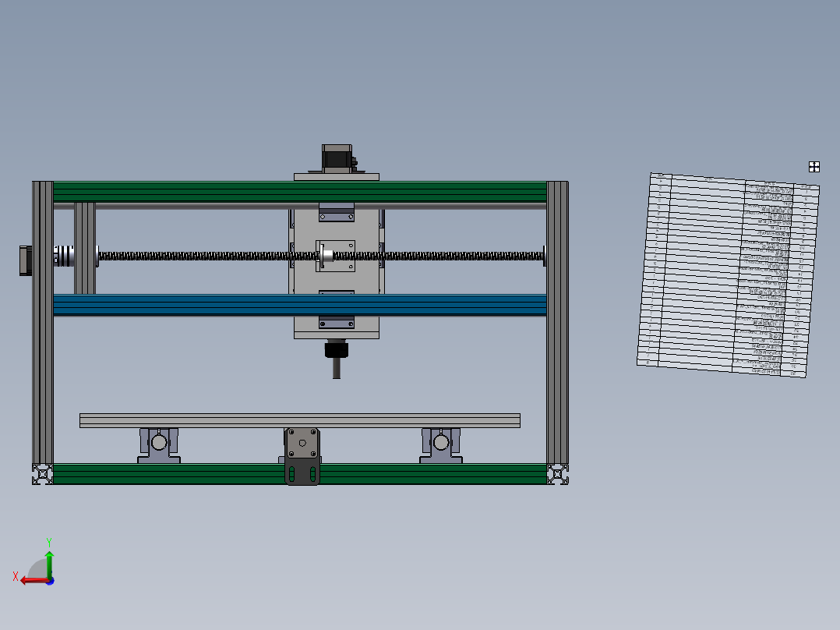Select the bottom-left corner extrusion profile end

[x=42, y=475]
